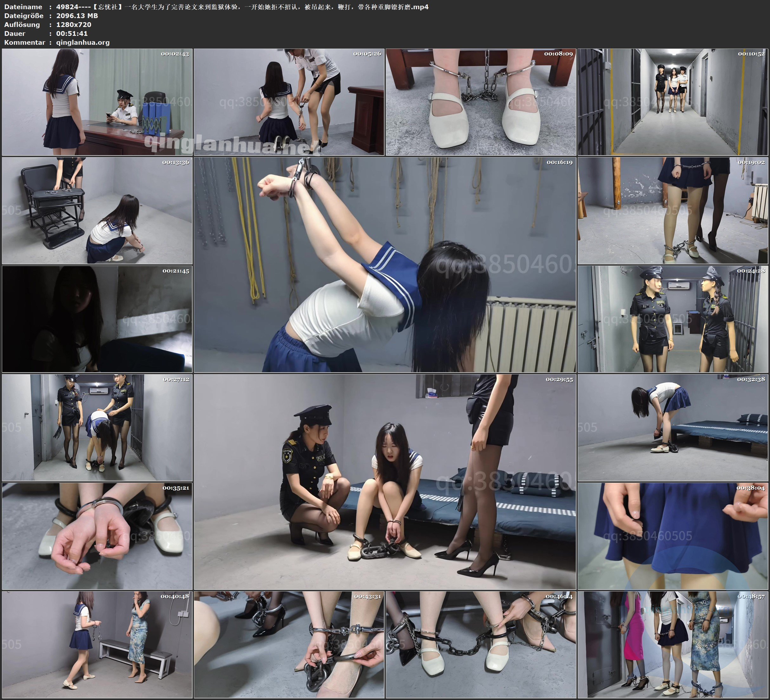The width and height of the screenshot is (770, 700).
Task: Open the frame timestamped 00:19:02
Action: [x=673, y=210]
